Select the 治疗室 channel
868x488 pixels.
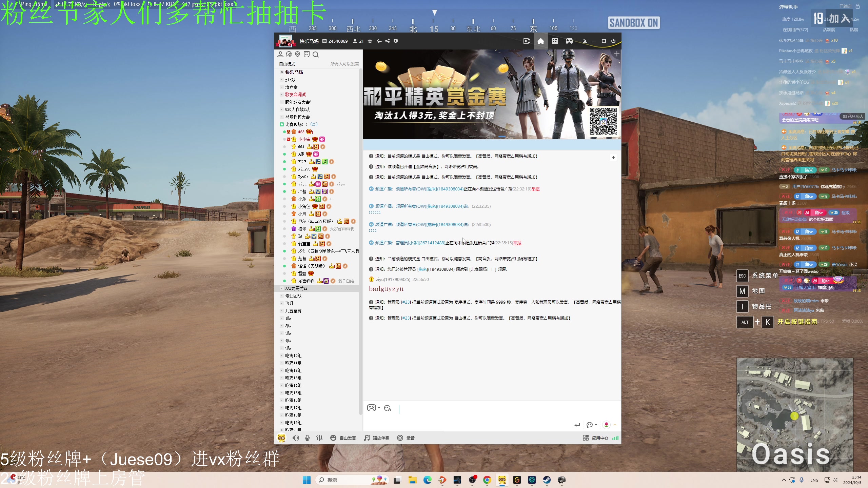291,87
